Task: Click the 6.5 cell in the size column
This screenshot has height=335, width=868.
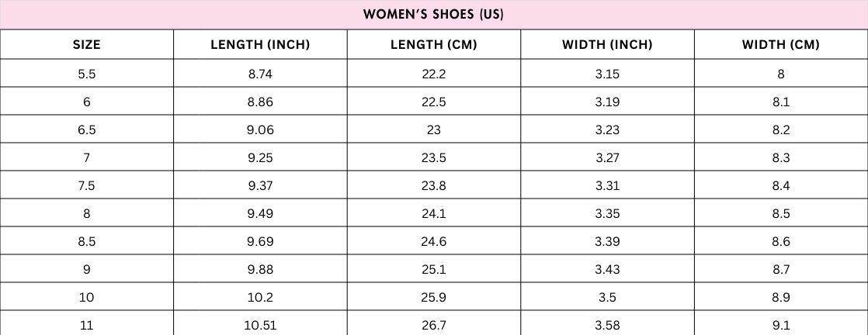Action: [86, 130]
